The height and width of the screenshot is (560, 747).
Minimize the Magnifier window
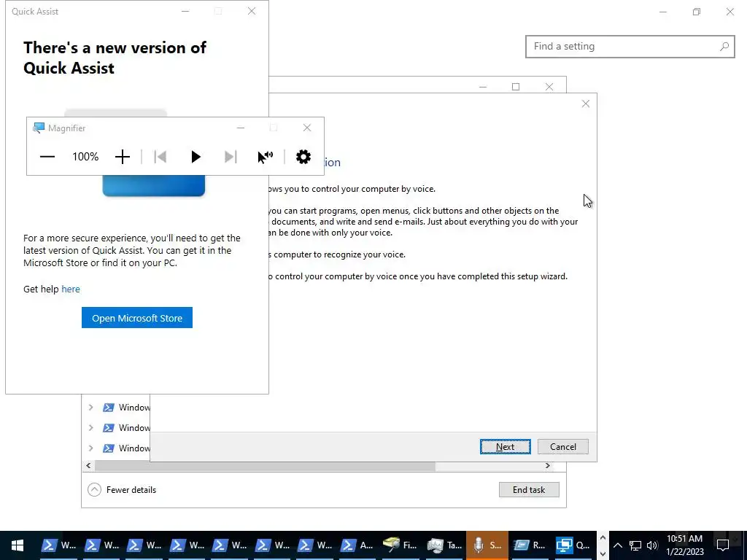[x=241, y=128]
